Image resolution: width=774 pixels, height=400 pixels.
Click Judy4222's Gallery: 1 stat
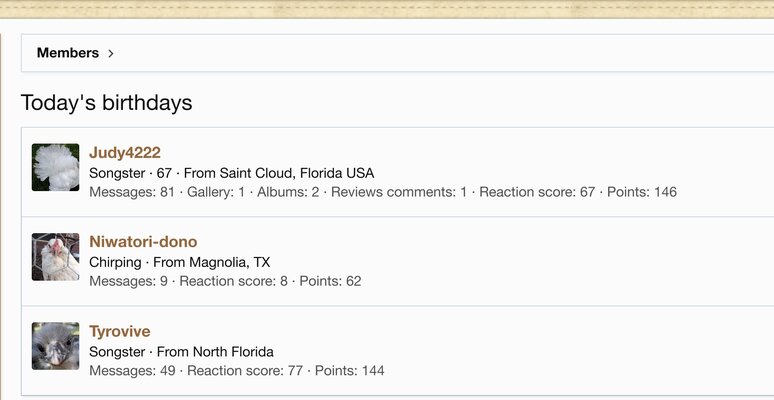coord(216,192)
